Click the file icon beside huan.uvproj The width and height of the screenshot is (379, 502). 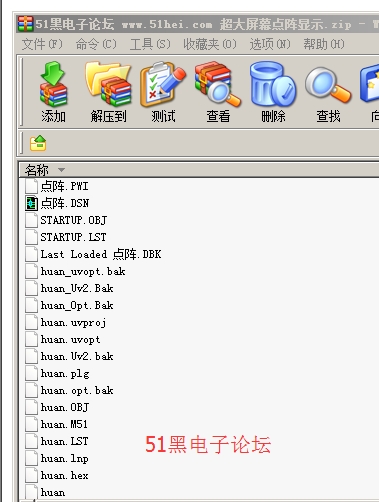(32, 322)
